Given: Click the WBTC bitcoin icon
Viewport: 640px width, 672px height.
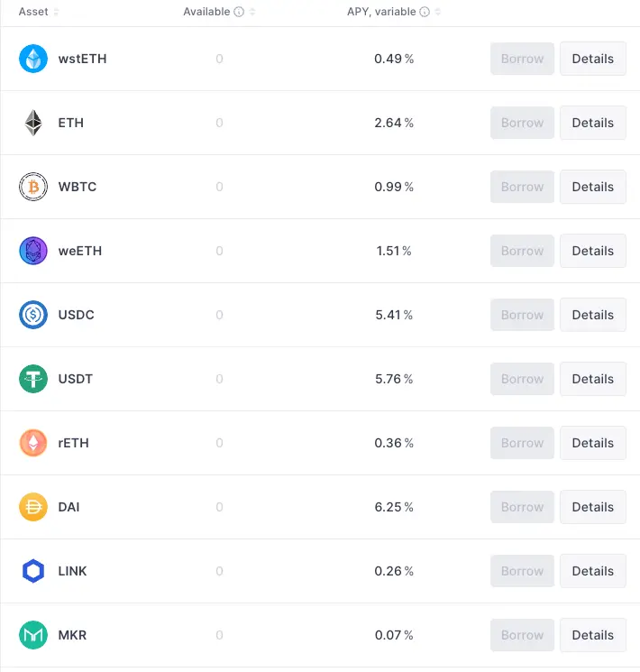Looking at the screenshot, I should pos(33,187).
